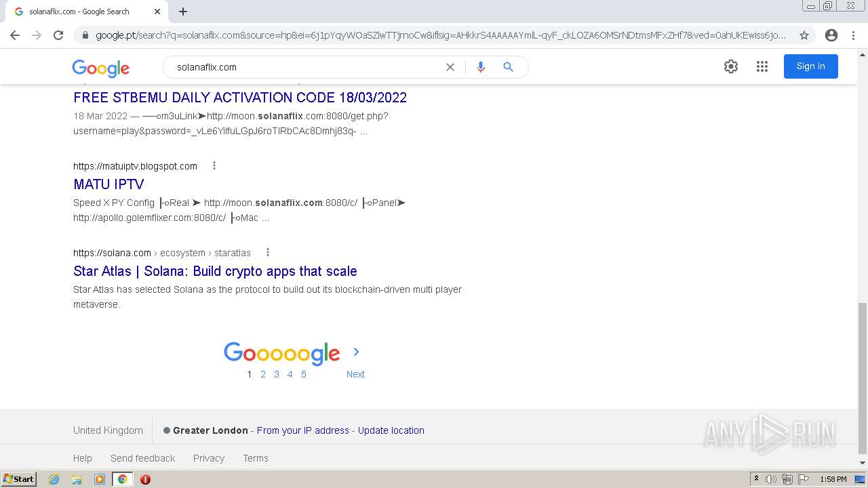This screenshot has height=488, width=868.
Task: Click From your IP address link
Action: click(303, 430)
